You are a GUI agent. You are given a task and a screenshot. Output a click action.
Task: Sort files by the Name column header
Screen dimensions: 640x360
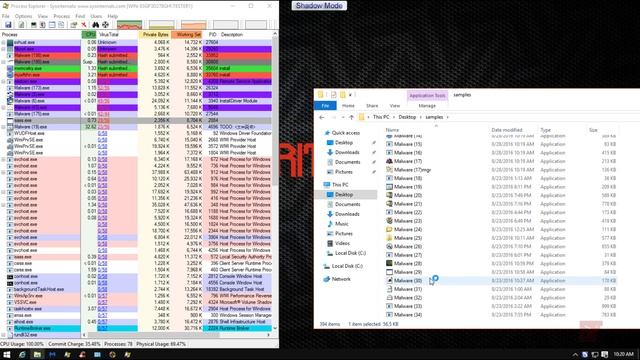coord(436,130)
